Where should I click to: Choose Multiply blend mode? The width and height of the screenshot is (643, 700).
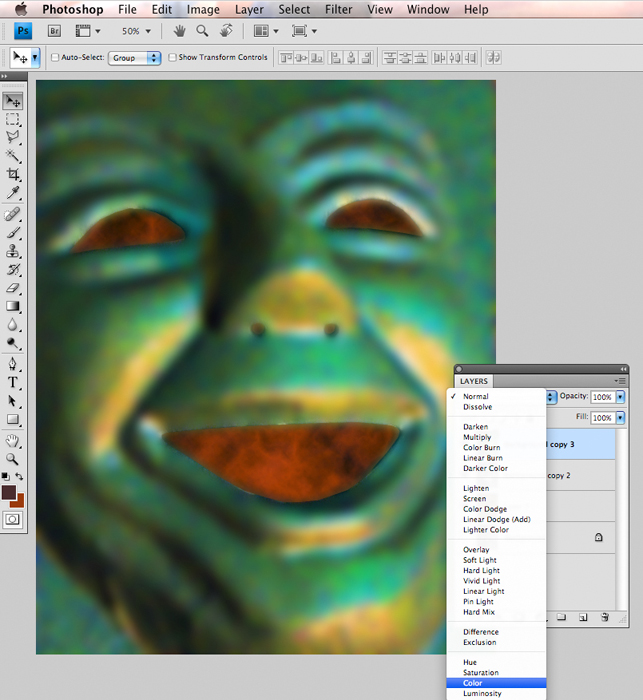tap(496, 437)
